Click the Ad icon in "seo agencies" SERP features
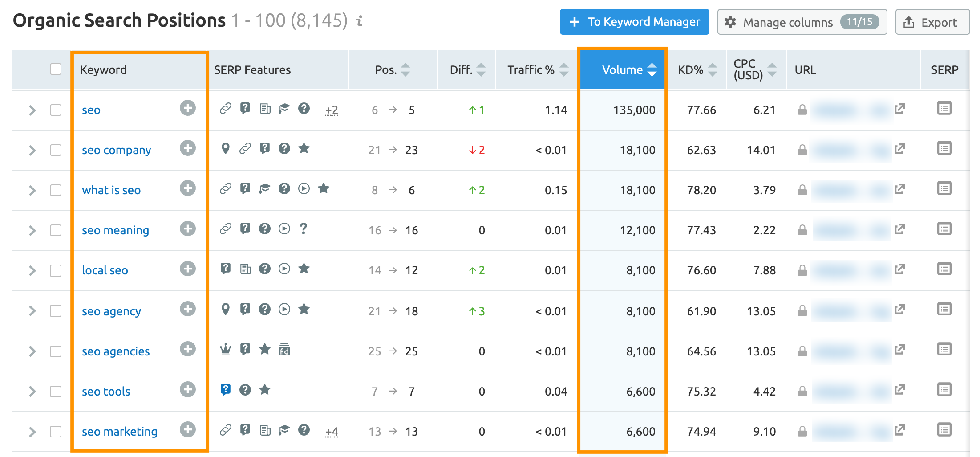Screen dimensions: 980x457 [x=284, y=349]
